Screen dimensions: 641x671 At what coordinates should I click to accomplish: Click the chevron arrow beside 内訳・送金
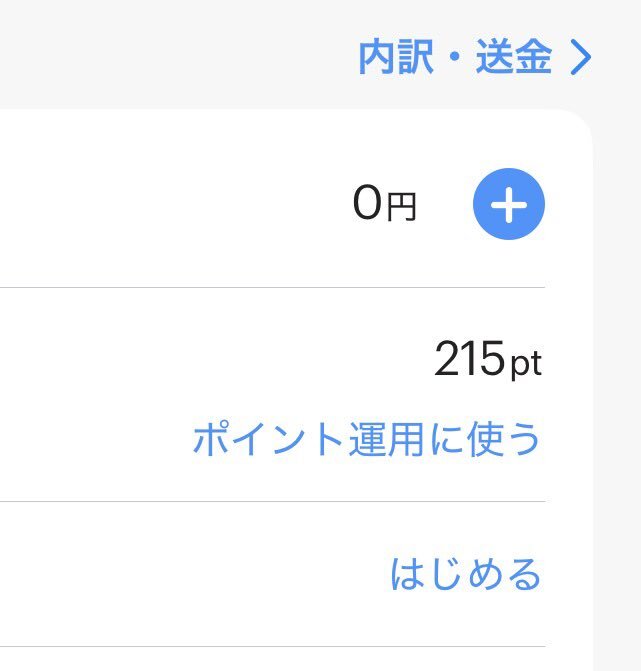pyautogui.click(x=581, y=57)
